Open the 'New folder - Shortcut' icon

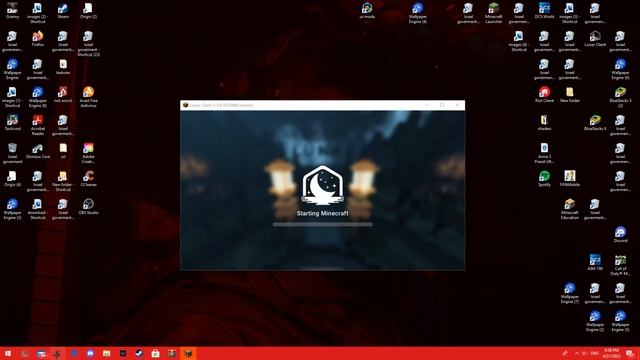point(63,181)
